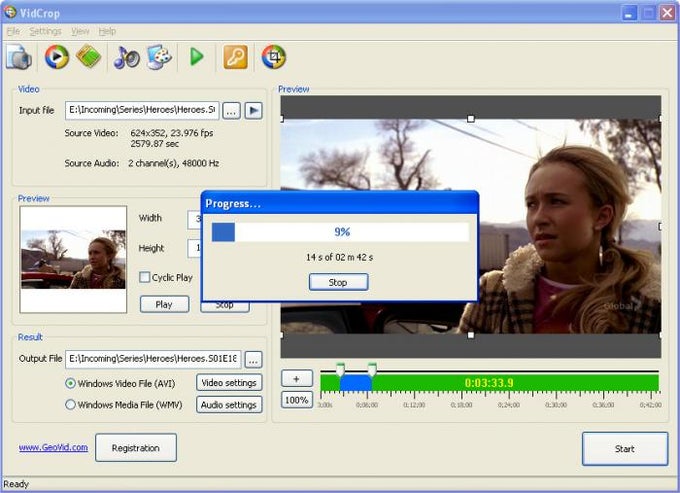Click the paint palette toolbar icon

159,57
